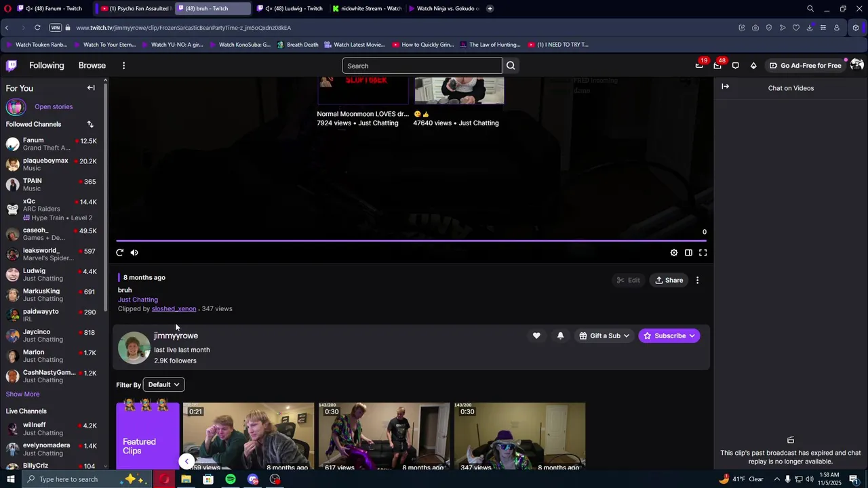Image resolution: width=868 pixels, height=488 pixels.
Task: Enter fullscreen on the video player
Action: click(703, 253)
